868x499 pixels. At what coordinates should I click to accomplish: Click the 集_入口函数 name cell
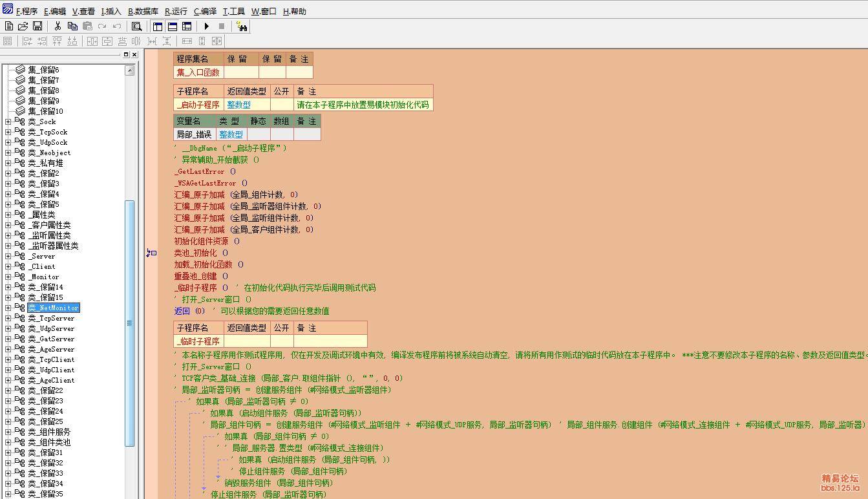point(198,72)
